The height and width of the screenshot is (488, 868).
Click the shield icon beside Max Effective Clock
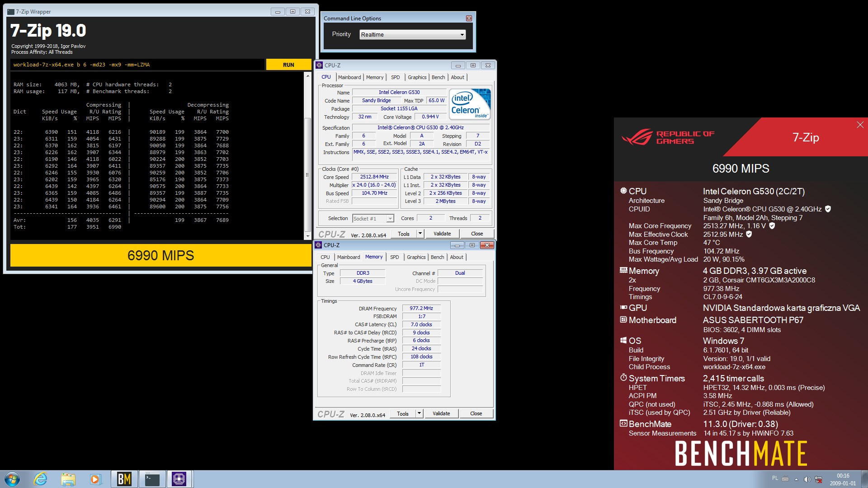[x=749, y=234]
